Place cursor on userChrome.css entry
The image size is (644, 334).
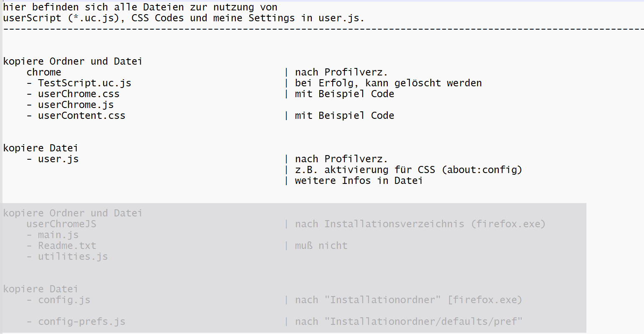point(78,94)
